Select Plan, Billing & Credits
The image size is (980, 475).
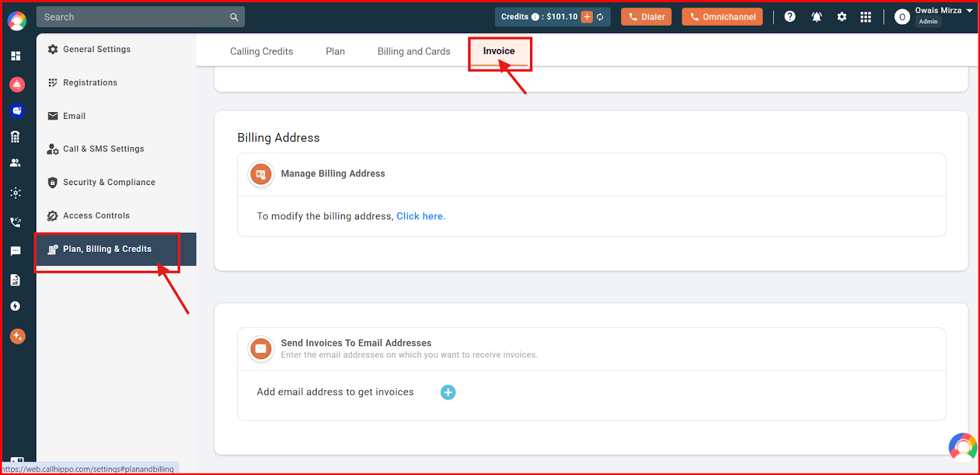click(116, 249)
